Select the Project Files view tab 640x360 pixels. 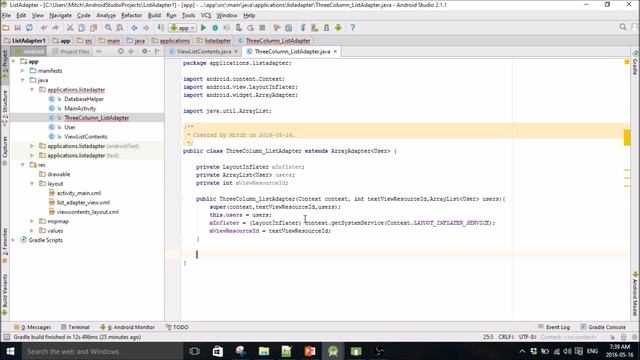click(71, 51)
